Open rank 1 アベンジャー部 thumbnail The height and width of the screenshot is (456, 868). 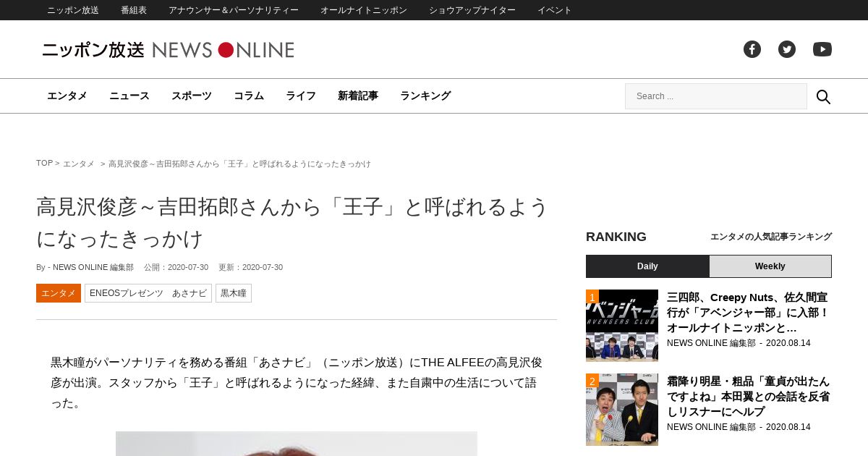click(x=622, y=326)
